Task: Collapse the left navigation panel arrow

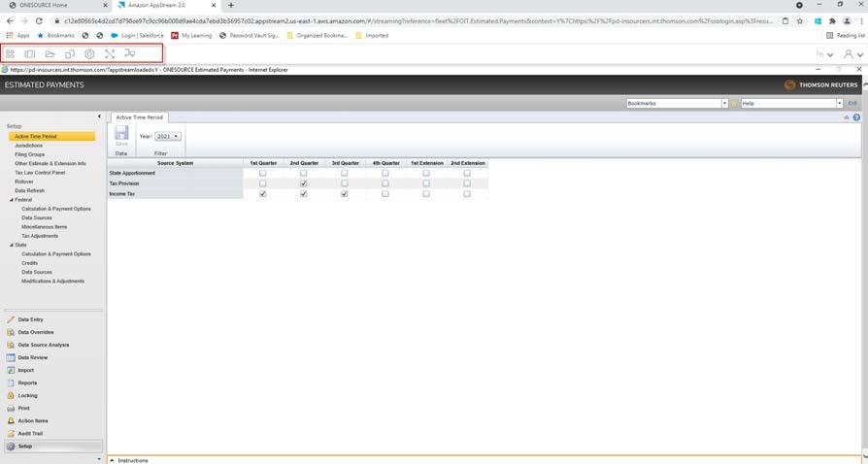Action: pos(100,116)
